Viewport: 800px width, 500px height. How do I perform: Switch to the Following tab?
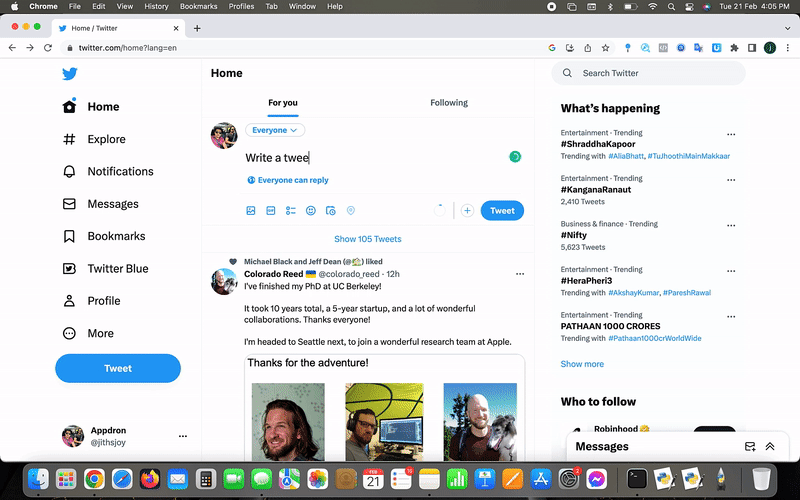[x=449, y=103]
